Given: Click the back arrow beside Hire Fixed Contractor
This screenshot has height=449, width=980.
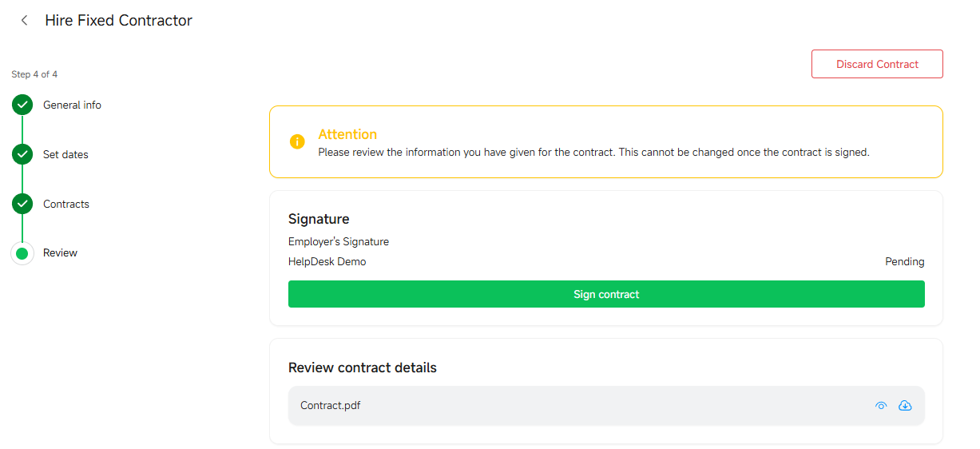Looking at the screenshot, I should (25, 21).
